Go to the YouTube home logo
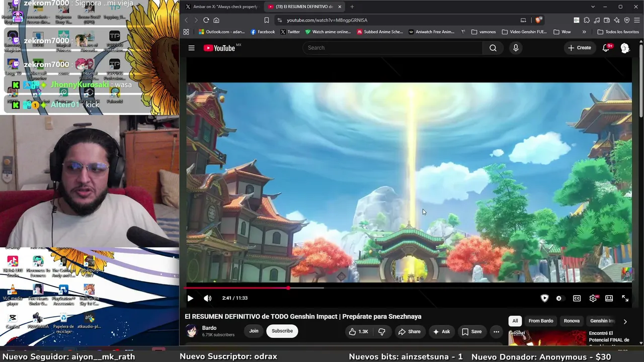The image size is (644, 362). [x=219, y=48]
